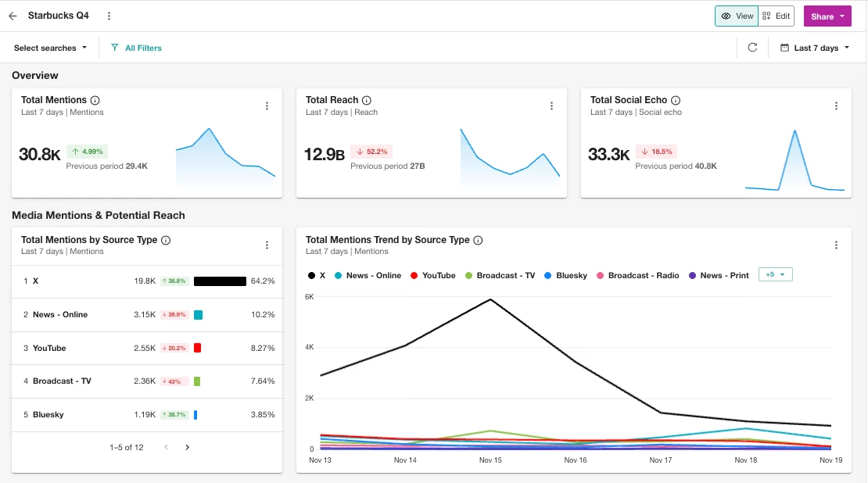Toggle Broadcast - Radio legend series
Viewport: 868px width, 483px height.
637,276
